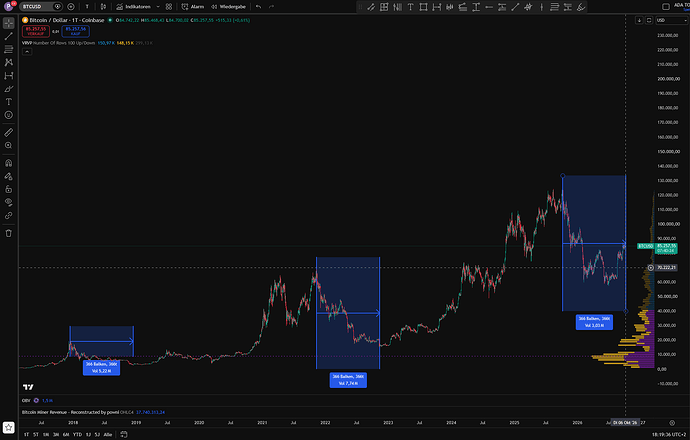Screen dimensions: 690x440
Task: Select the rectangle tool in favorites toolbar
Action: pos(423,7)
